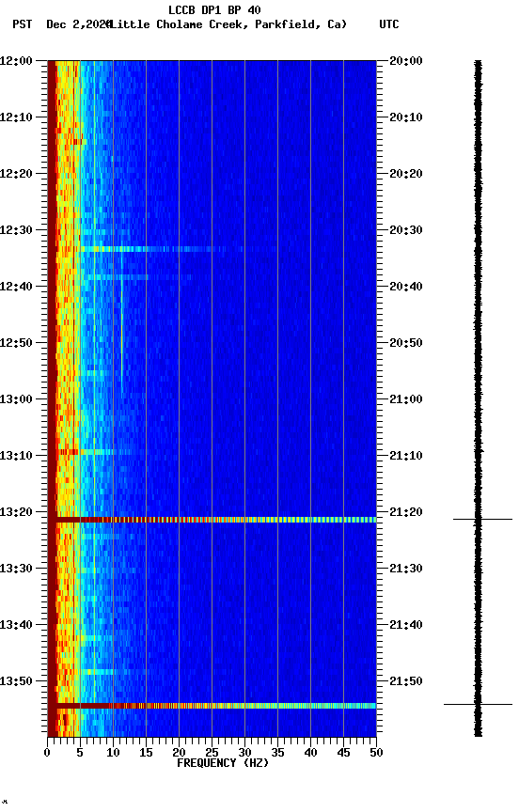Click the 20:40 UTC time label

coord(406,287)
